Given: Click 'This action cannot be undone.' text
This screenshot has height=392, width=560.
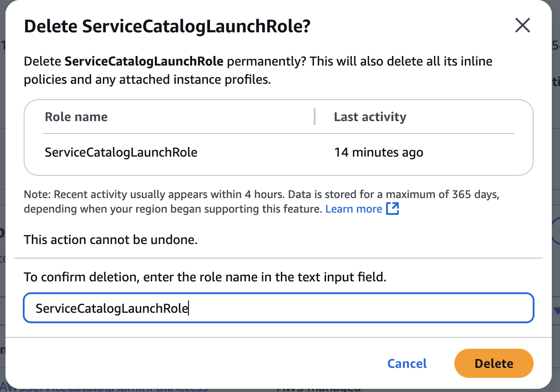Looking at the screenshot, I should pyautogui.click(x=111, y=239).
